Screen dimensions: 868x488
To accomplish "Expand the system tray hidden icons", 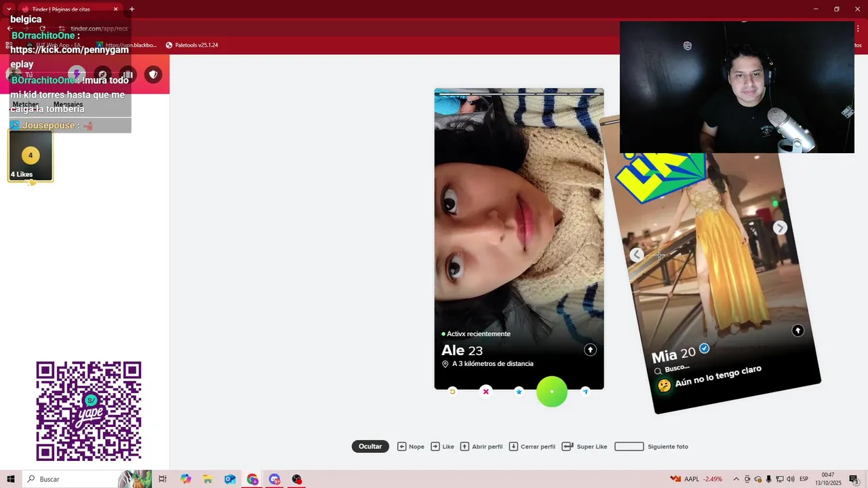I will tap(736, 479).
